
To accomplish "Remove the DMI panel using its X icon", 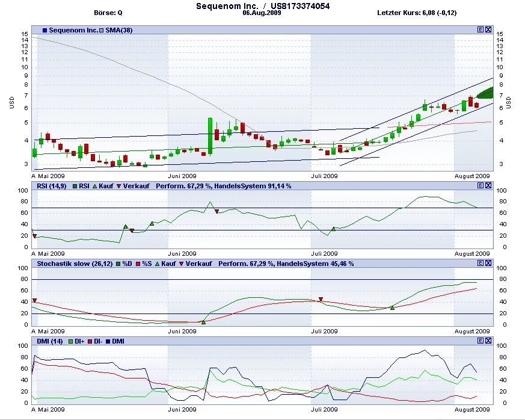I will click(488, 341).
